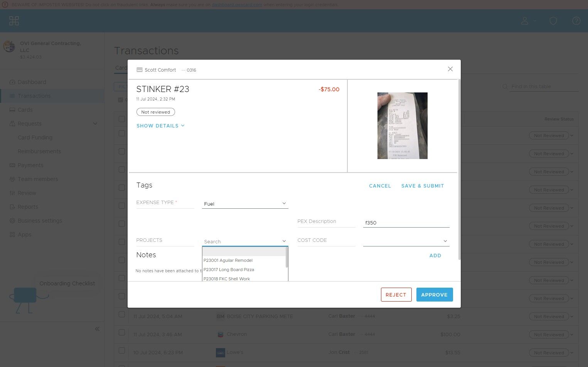
Task: Select P23001 Aguilar Remodel project option
Action: pos(244,260)
